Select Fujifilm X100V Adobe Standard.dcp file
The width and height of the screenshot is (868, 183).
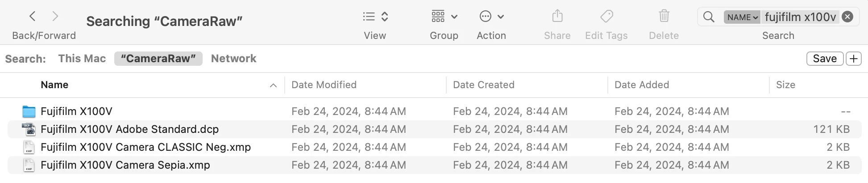point(129,129)
